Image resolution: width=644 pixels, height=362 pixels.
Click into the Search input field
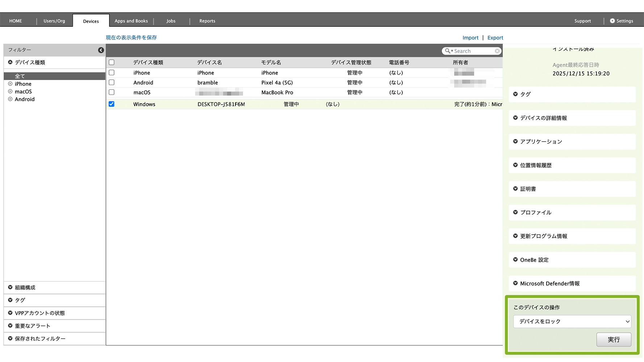473,51
